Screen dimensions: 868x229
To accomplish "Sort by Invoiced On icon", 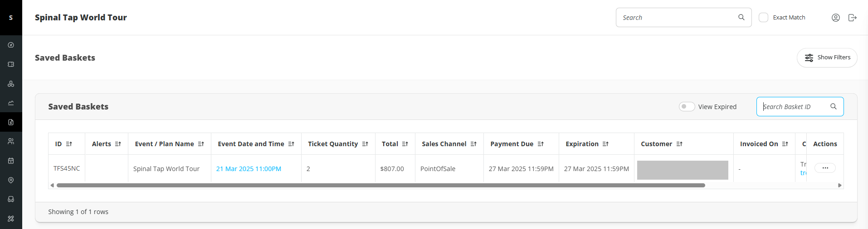I will click(785, 144).
